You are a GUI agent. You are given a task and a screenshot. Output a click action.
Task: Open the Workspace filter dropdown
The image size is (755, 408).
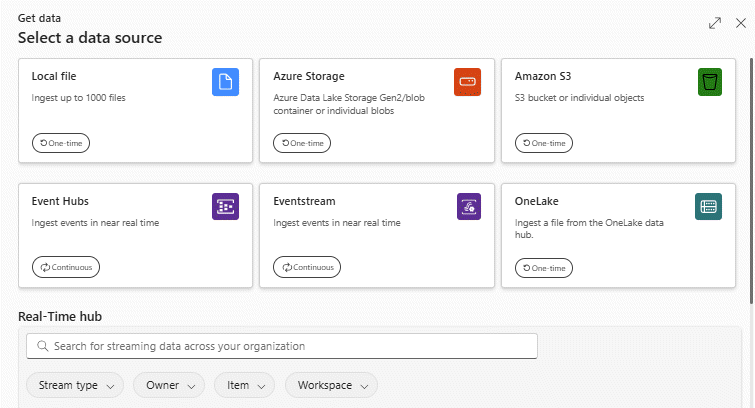[x=331, y=385]
